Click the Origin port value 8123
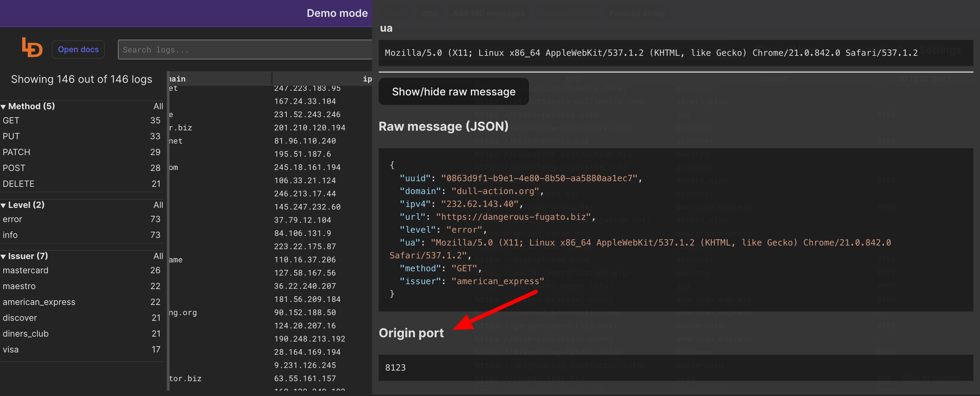Viewport: 980px width, 396px height. pos(395,368)
